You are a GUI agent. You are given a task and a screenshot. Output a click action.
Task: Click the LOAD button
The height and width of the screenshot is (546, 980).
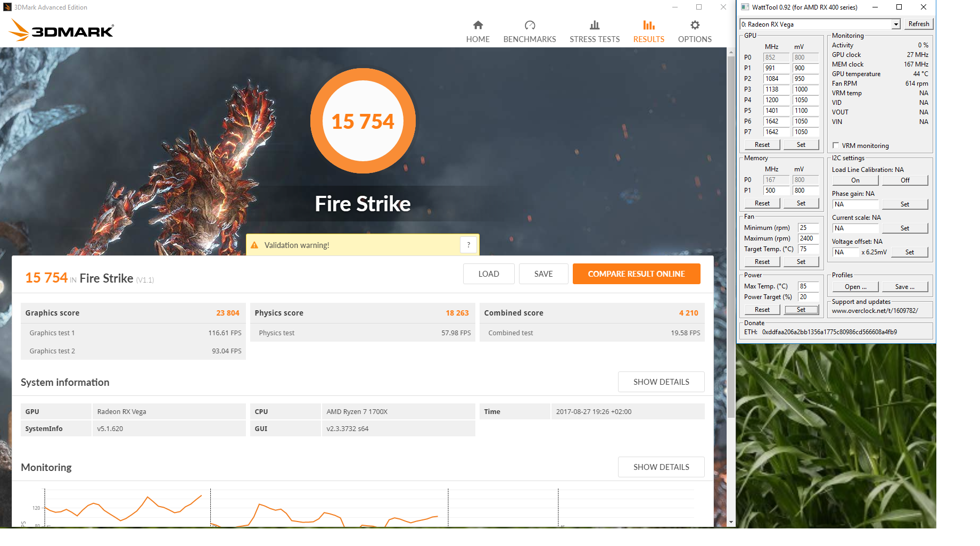[489, 274]
